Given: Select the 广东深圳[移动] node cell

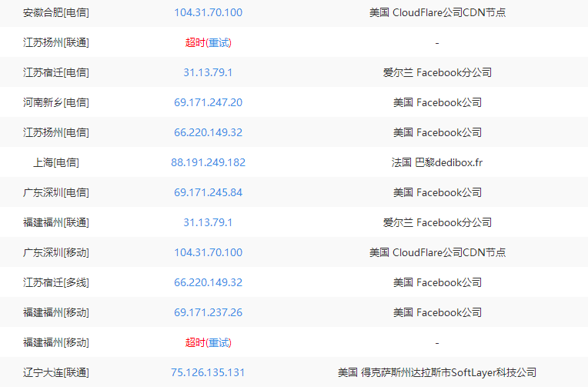Looking at the screenshot, I should click(x=56, y=252).
